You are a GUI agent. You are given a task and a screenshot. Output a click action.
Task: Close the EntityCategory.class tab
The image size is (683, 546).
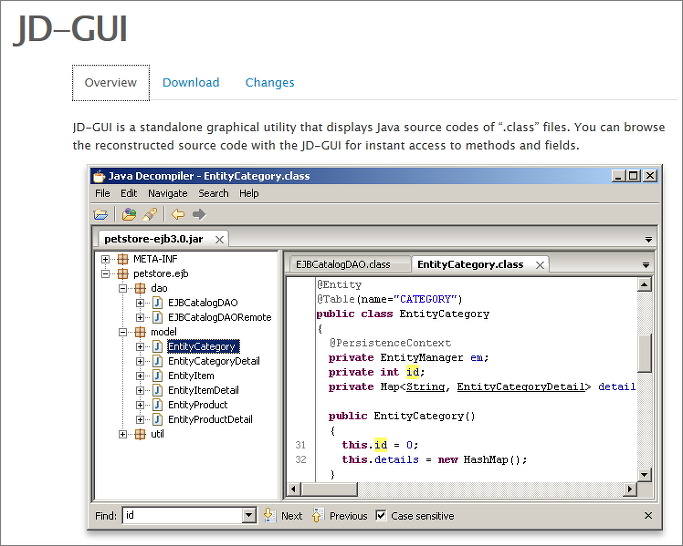[540, 265]
